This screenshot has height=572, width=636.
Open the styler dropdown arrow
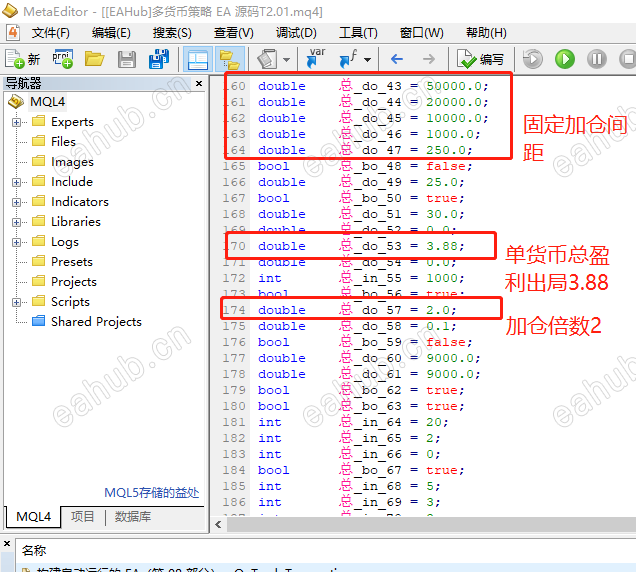coord(286,60)
